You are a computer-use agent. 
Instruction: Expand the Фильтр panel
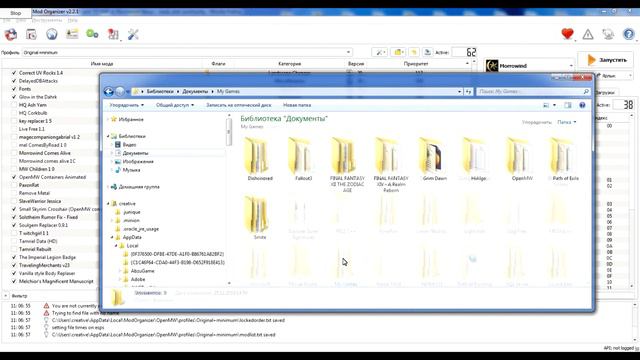click(5, 296)
